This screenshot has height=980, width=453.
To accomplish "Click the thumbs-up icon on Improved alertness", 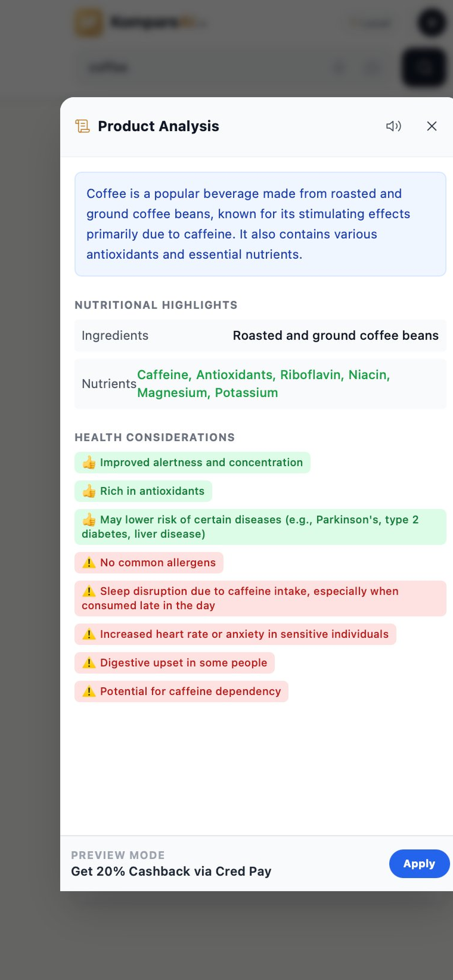I will point(89,463).
